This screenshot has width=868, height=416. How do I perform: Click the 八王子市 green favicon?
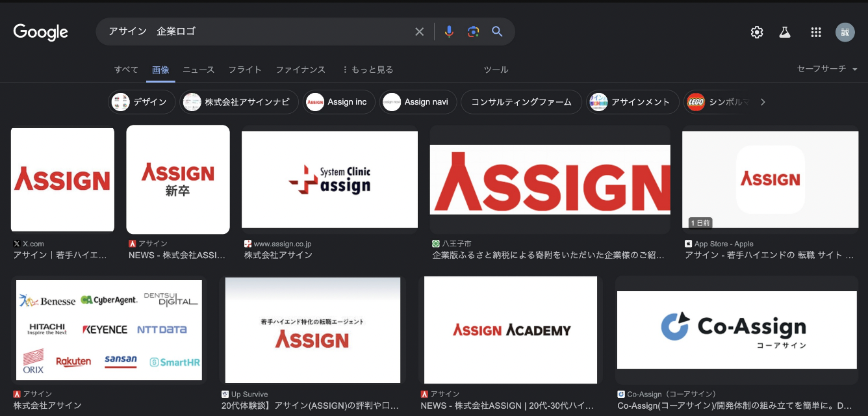pos(437,244)
